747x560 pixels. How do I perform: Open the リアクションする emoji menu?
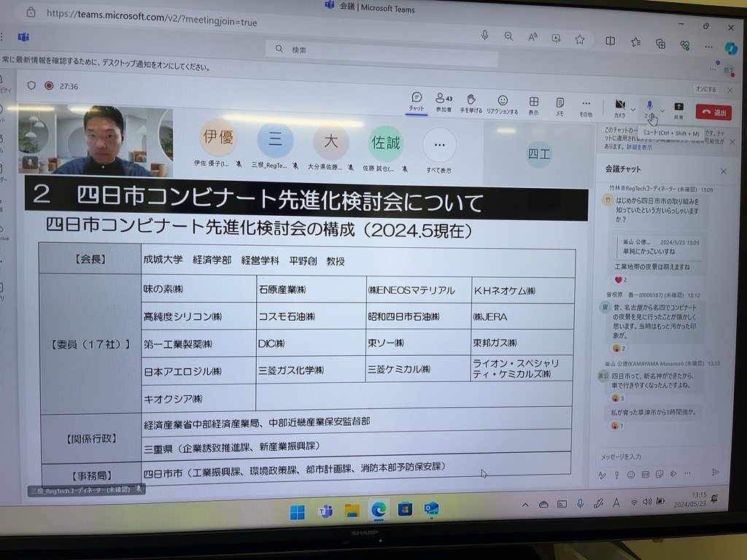click(x=502, y=104)
